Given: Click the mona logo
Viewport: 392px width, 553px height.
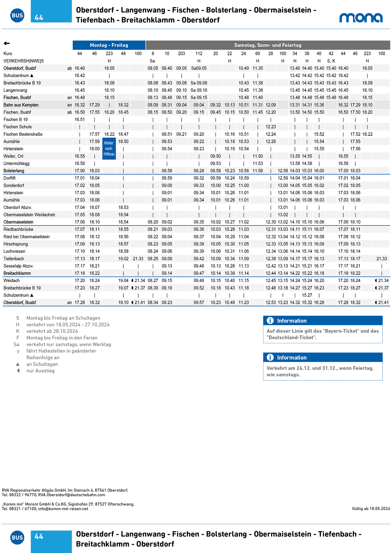Looking at the screenshot, I should tap(361, 17).
